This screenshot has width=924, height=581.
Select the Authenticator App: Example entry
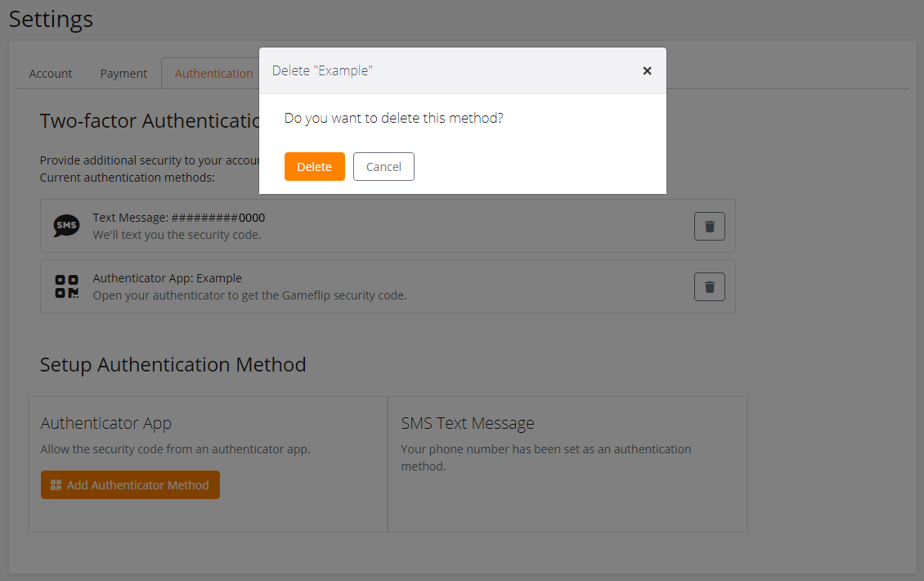tap(167, 278)
